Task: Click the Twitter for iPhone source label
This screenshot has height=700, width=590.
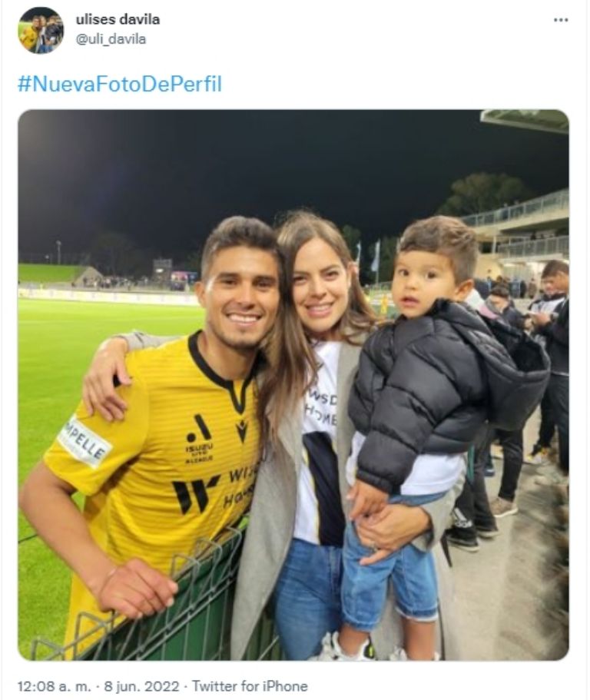Action: pyautogui.click(x=250, y=685)
